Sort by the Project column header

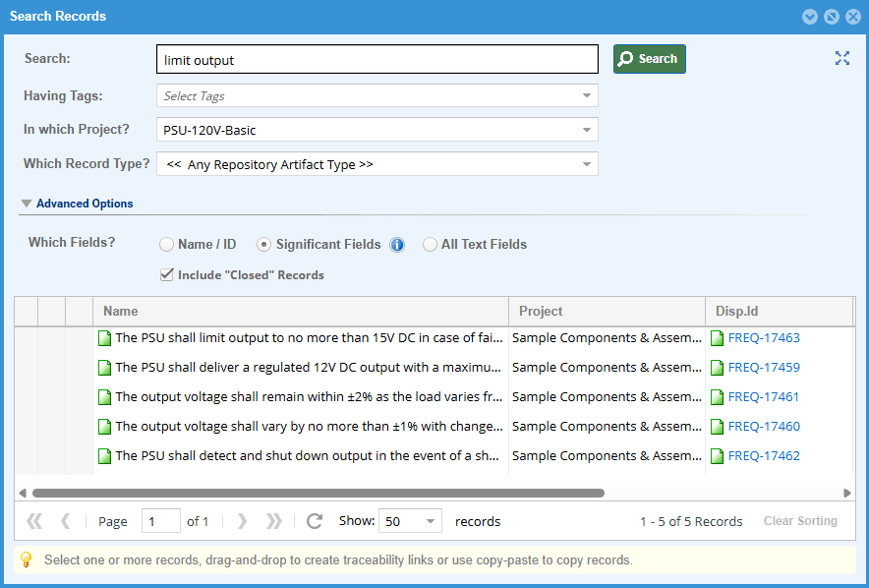click(541, 311)
